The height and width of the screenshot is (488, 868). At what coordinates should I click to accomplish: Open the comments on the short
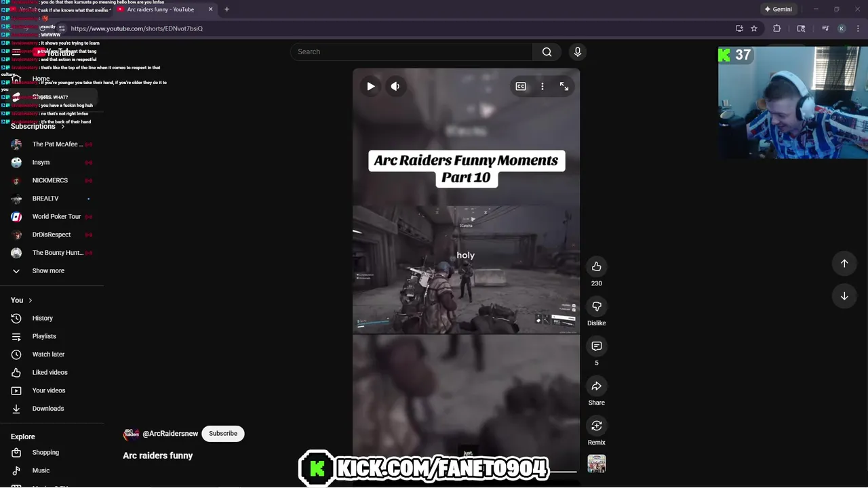[597, 346]
